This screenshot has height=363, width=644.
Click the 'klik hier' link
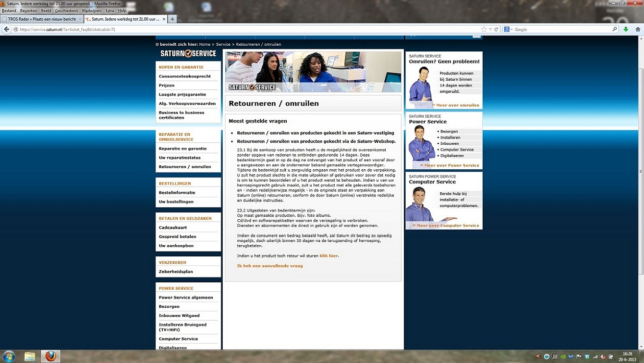coord(328,256)
